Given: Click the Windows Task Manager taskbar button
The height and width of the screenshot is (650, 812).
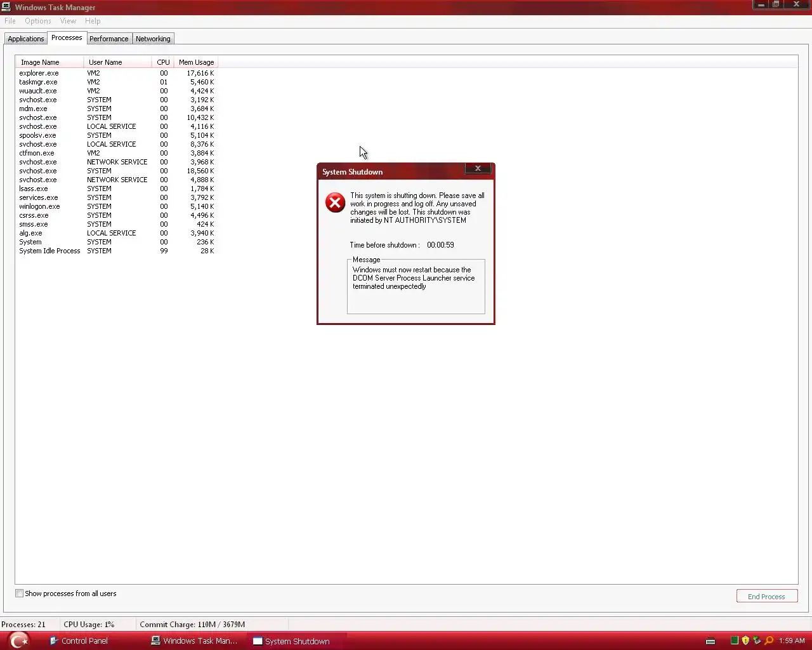Looking at the screenshot, I should point(194,640).
